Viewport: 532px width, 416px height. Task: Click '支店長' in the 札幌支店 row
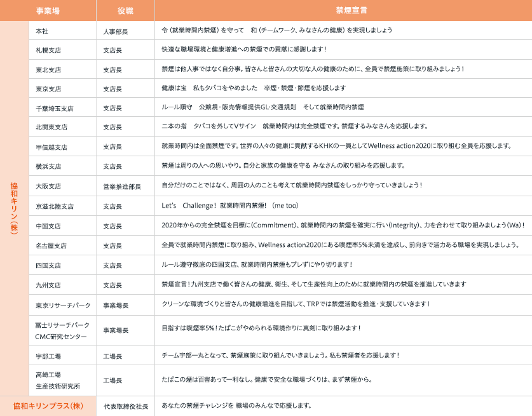113,50
